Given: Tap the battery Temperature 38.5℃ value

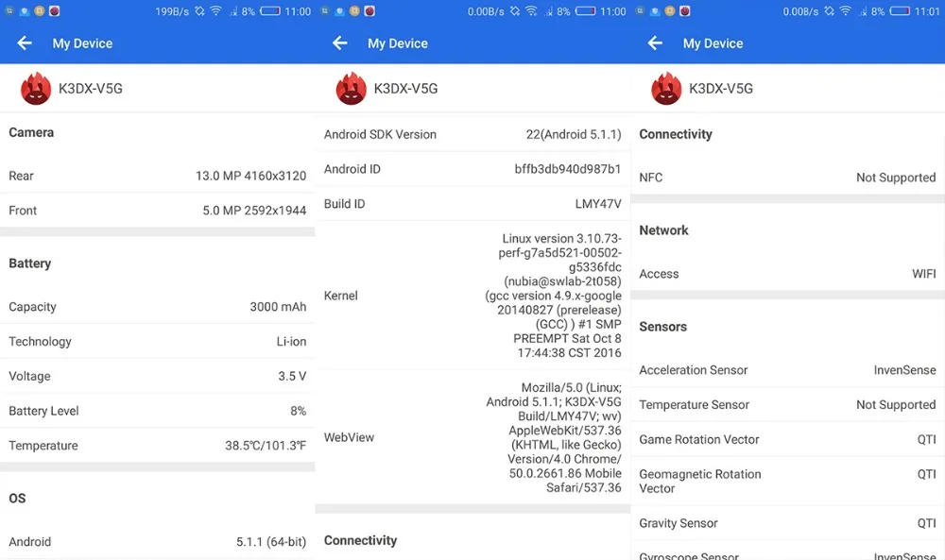Looking at the screenshot, I should tap(266, 446).
